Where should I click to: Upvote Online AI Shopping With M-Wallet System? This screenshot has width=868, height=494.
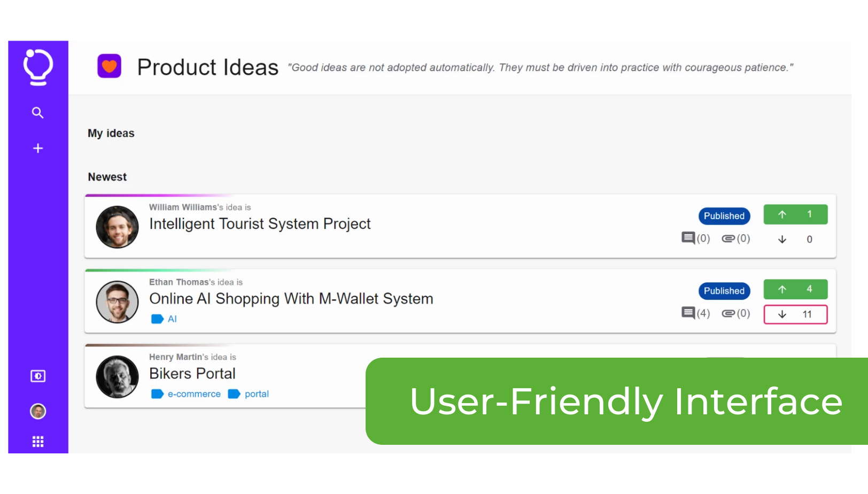coord(795,289)
